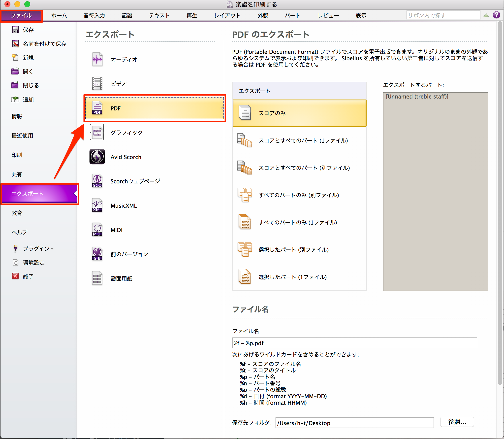Select the PDF export icon

click(97, 108)
